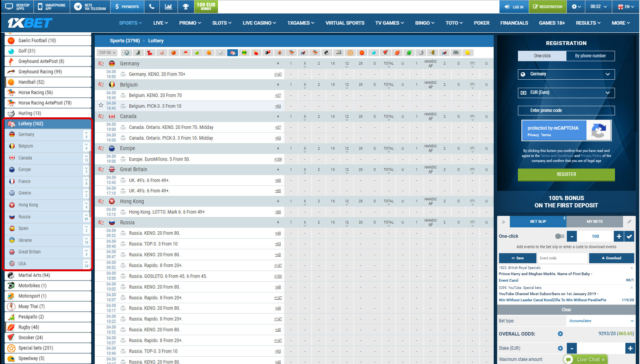Switch to the My Bets tab
Viewport: 640px width, 364px height.
595,222
